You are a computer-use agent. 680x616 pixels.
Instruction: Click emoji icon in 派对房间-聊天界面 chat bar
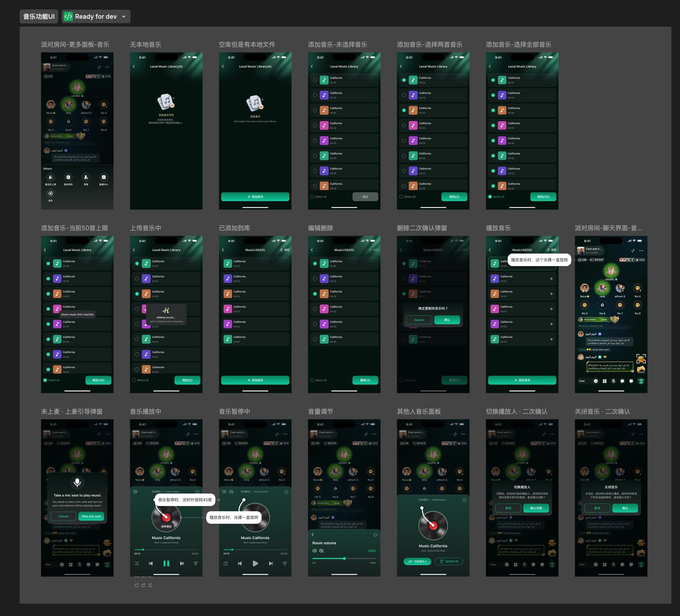point(596,381)
